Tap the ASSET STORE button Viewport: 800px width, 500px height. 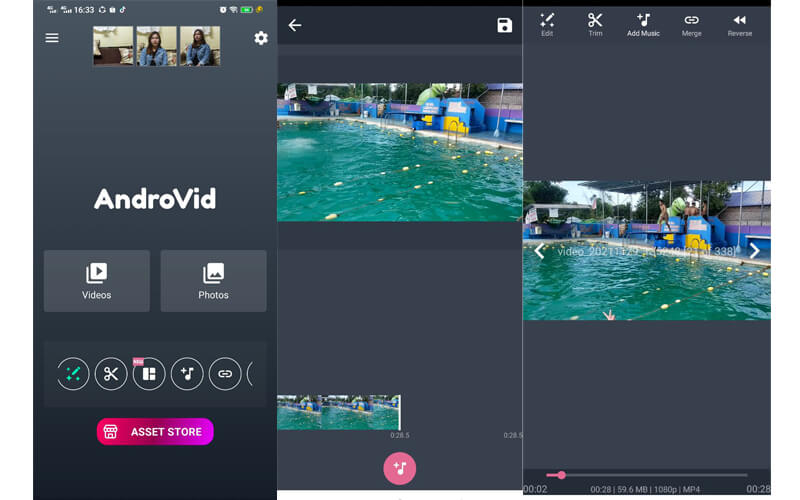155,432
